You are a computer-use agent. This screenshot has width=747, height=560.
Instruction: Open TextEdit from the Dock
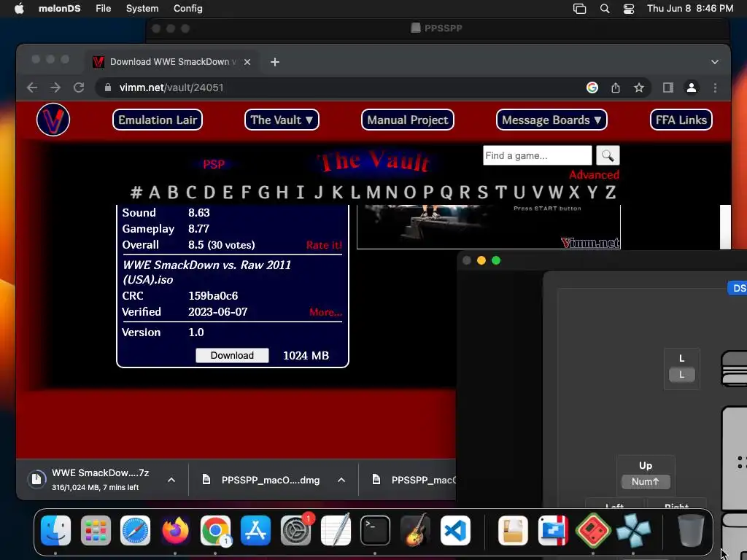pos(336,531)
